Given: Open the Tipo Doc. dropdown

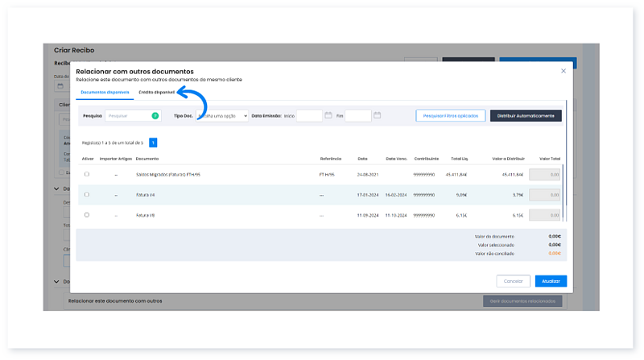Looking at the screenshot, I should [222, 116].
